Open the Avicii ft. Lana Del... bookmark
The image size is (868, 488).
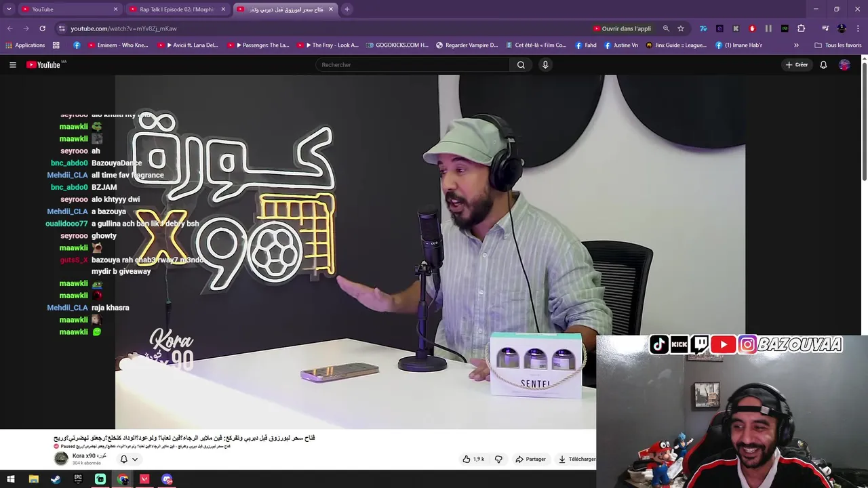pyautogui.click(x=188, y=45)
